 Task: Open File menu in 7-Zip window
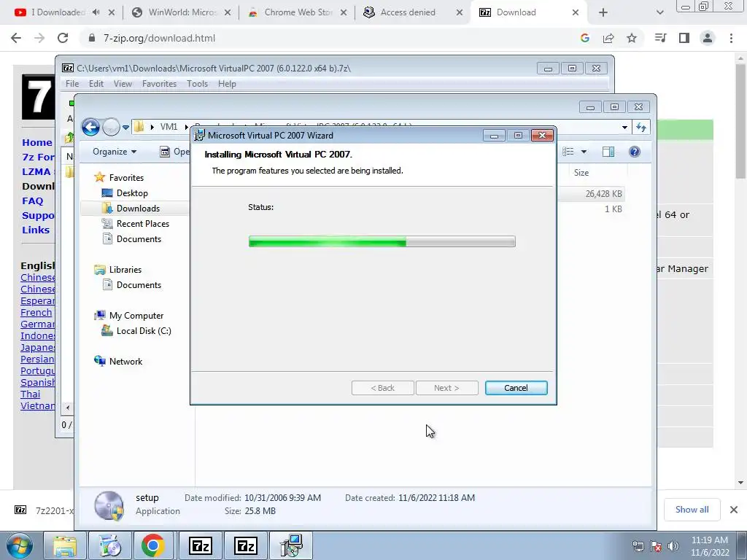[x=72, y=83]
